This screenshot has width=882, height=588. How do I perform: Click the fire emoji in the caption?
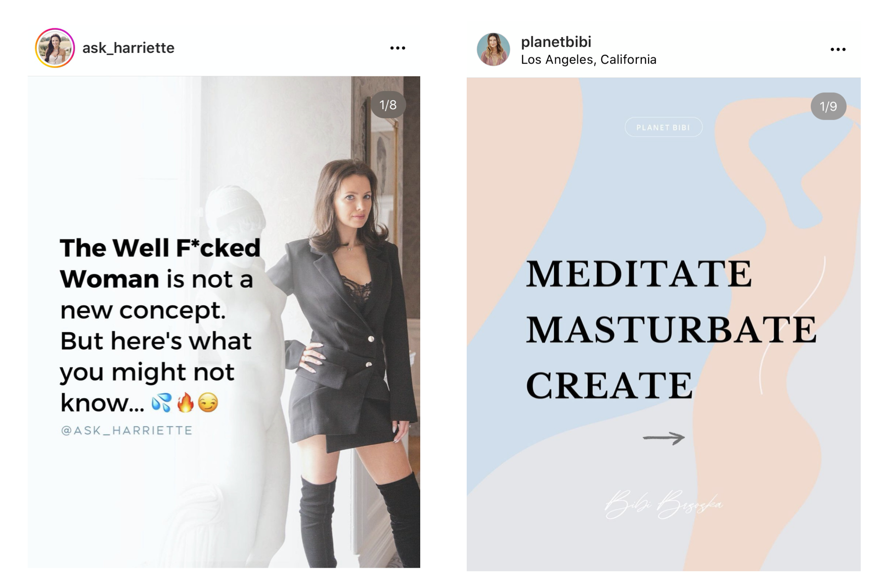pos(185,403)
